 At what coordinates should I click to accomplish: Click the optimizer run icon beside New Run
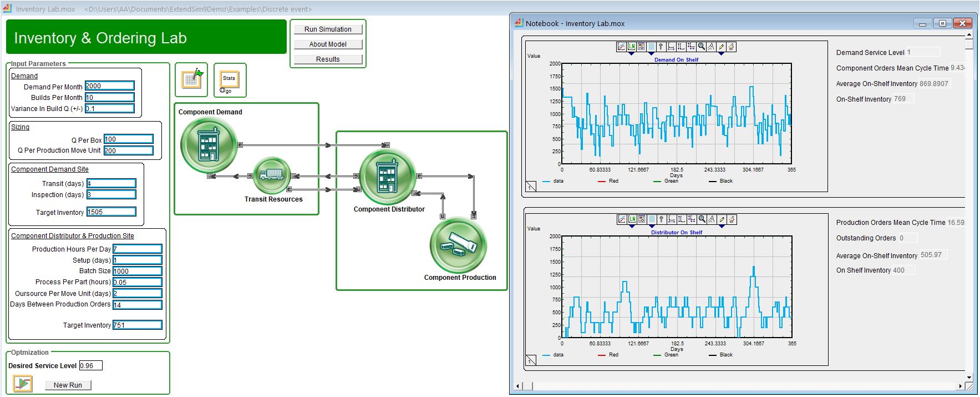click(x=23, y=384)
